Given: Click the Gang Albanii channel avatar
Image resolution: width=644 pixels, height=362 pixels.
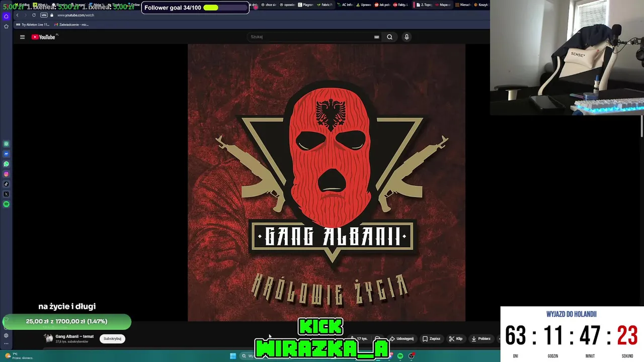Looking at the screenshot, I should [x=49, y=338].
